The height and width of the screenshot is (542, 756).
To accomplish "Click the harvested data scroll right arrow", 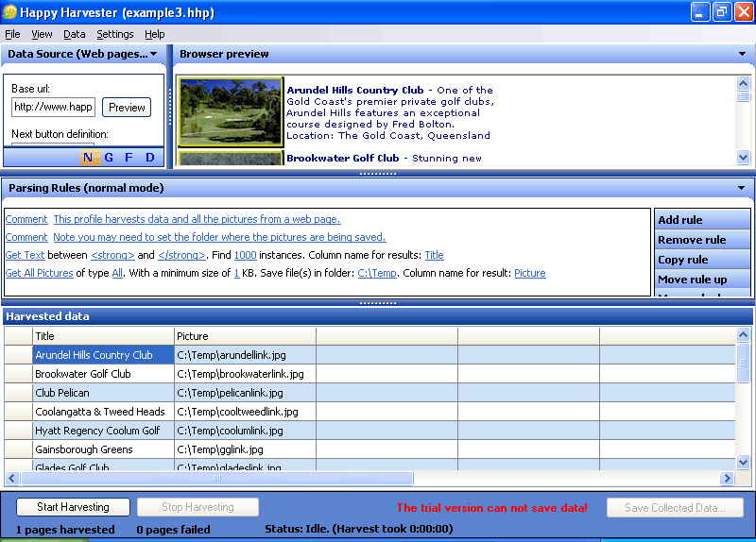I will click(x=726, y=478).
